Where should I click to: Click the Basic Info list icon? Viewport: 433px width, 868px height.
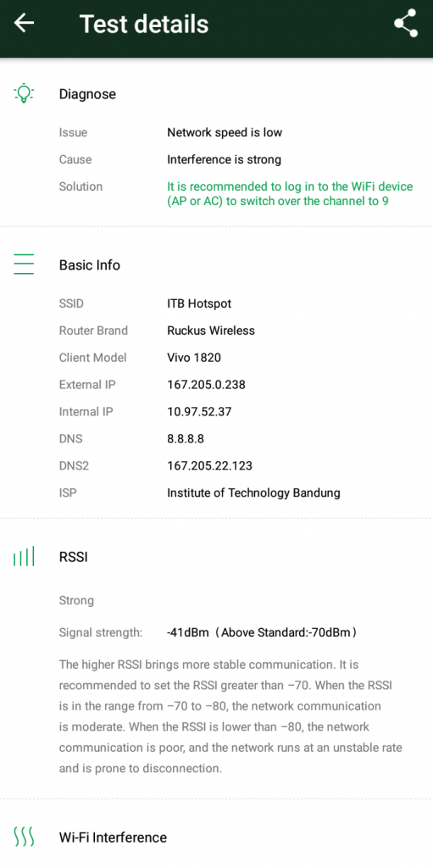coord(24,264)
